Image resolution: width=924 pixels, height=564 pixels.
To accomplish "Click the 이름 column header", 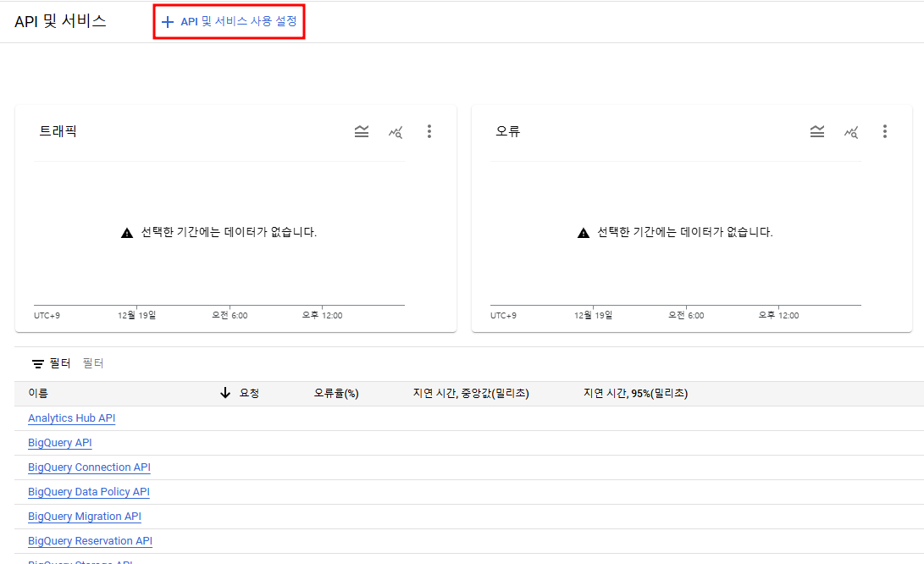I will click(x=38, y=393).
